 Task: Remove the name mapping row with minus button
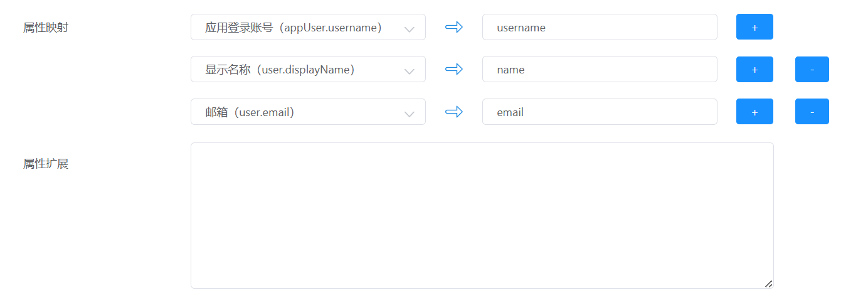pyautogui.click(x=812, y=69)
